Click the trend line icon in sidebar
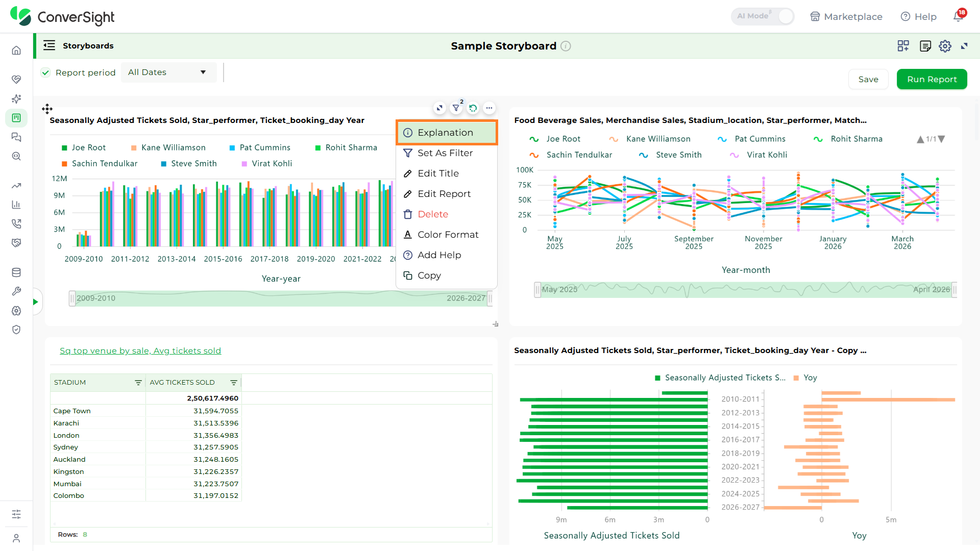 16,186
